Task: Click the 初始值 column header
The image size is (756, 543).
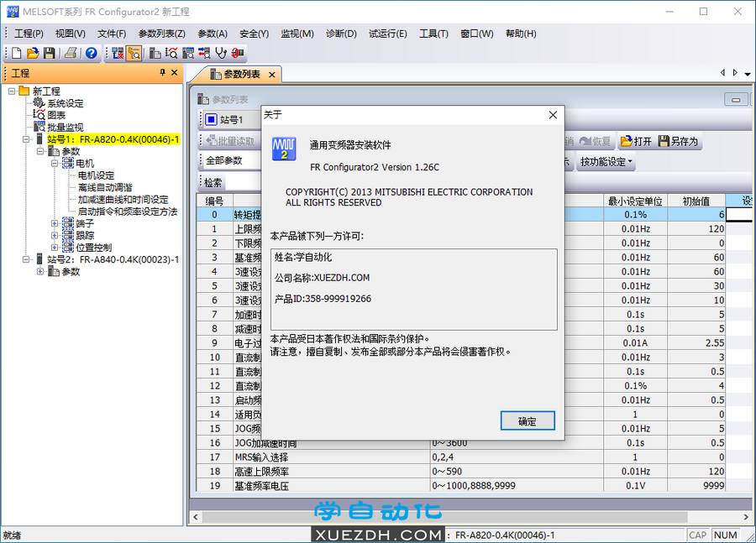Action: click(696, 201)
